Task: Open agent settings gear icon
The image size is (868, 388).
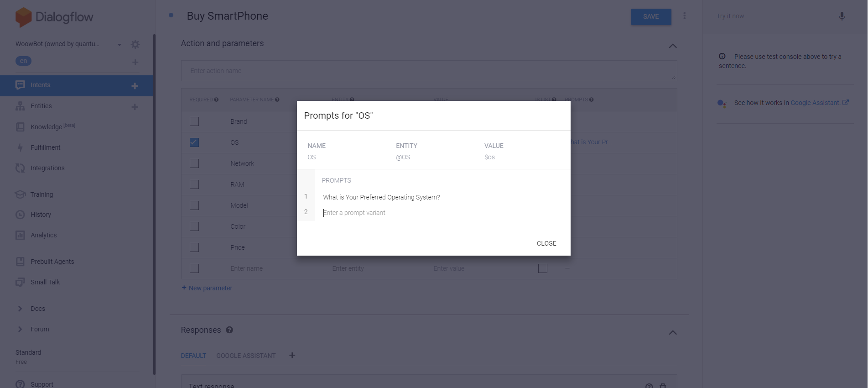Action: tap(135, 44)
